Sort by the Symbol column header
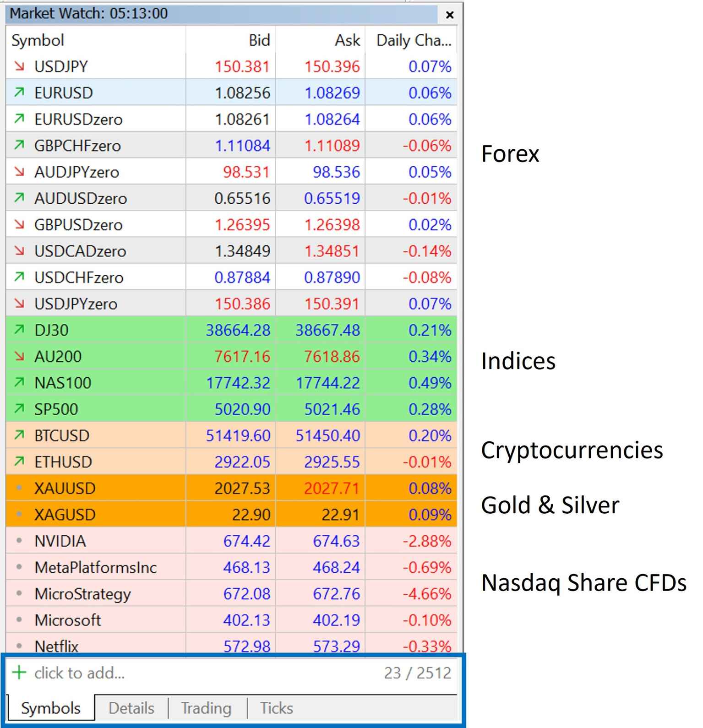 38,40
